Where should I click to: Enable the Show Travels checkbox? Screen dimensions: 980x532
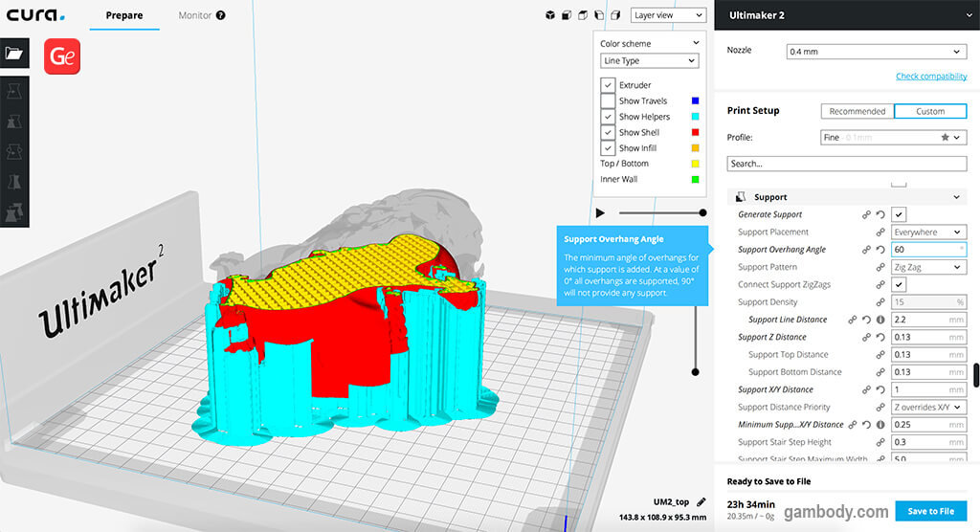pos(608,100)
